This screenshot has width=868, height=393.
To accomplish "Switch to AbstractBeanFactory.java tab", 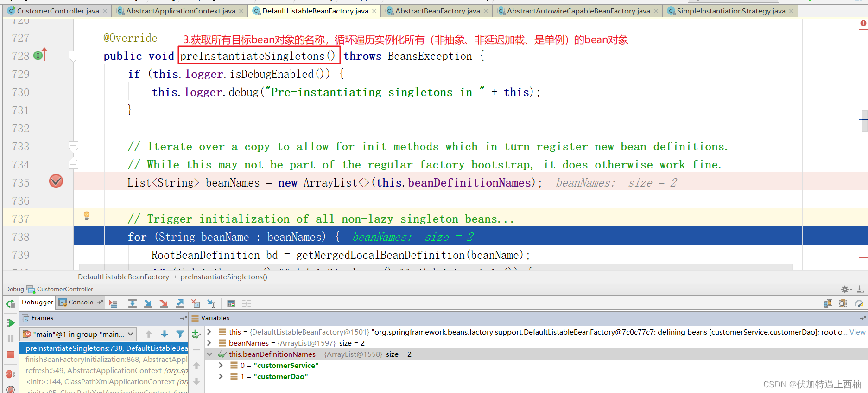I will coord(437,11).
